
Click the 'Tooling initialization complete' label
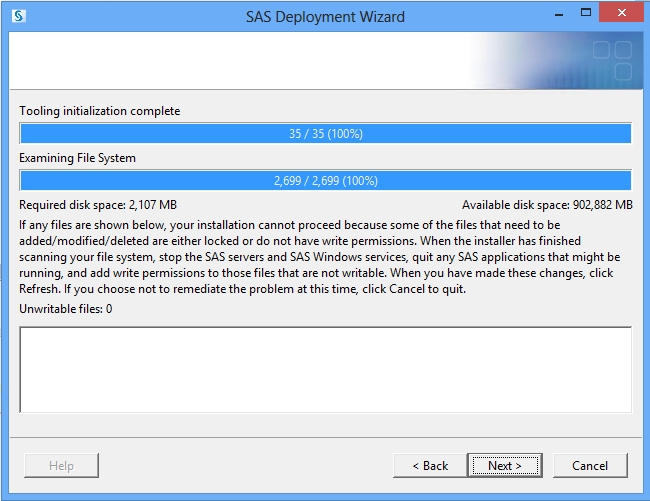[x=99, y=111]
